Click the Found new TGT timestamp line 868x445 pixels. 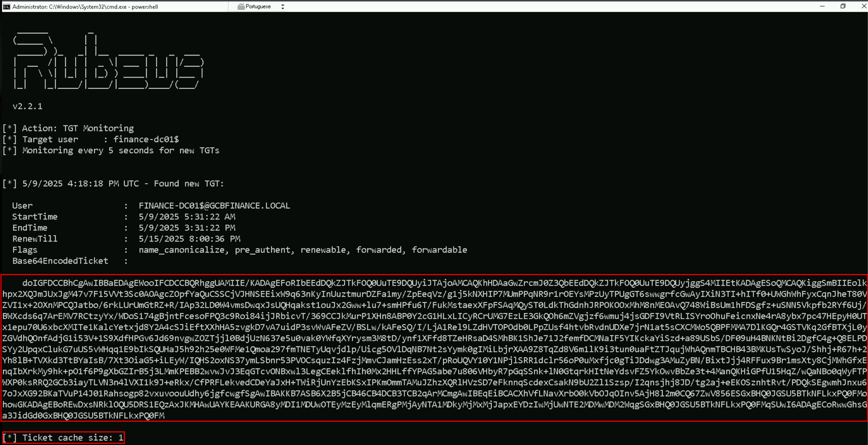click(113, 184)
